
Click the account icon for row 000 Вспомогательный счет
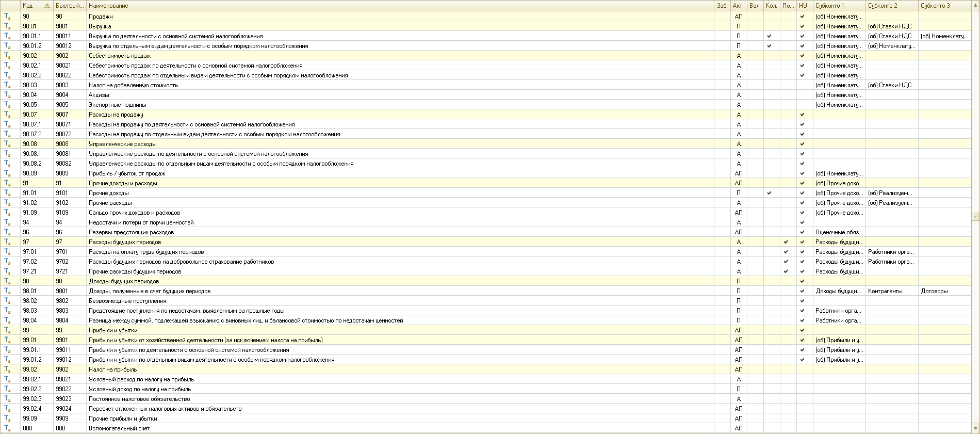point(7,428)
